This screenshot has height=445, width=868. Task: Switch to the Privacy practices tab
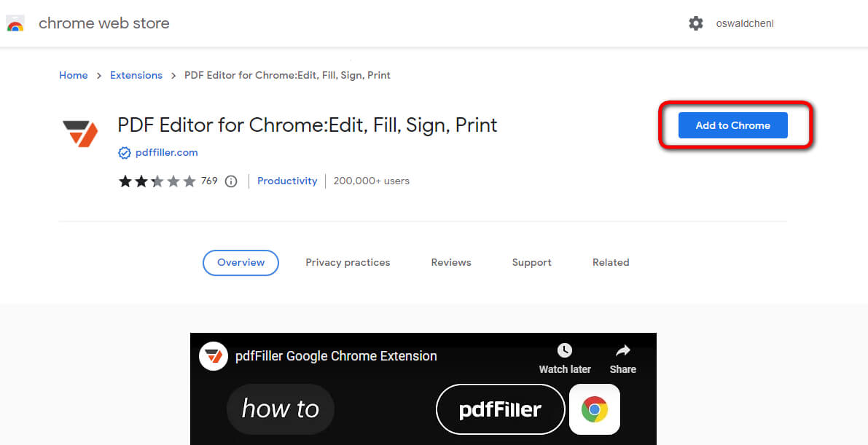click(x=348, y=262)
